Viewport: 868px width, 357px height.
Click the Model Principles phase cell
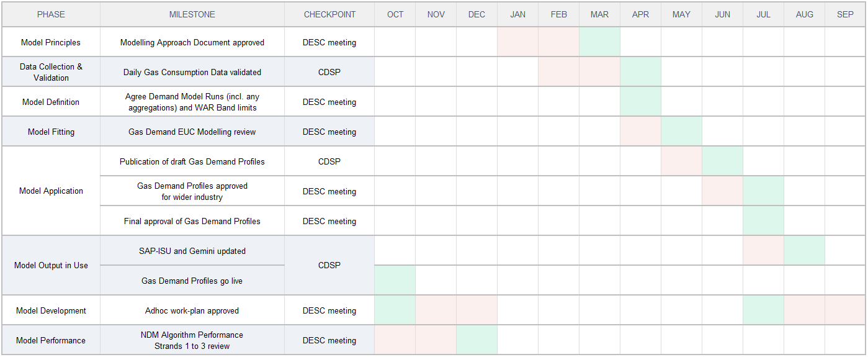point(51,42)
